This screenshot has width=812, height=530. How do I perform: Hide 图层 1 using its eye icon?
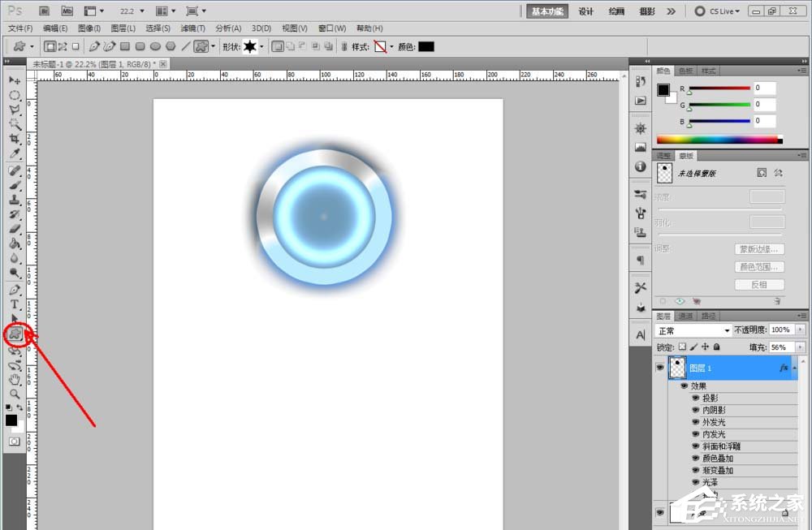tap(659, 368)
